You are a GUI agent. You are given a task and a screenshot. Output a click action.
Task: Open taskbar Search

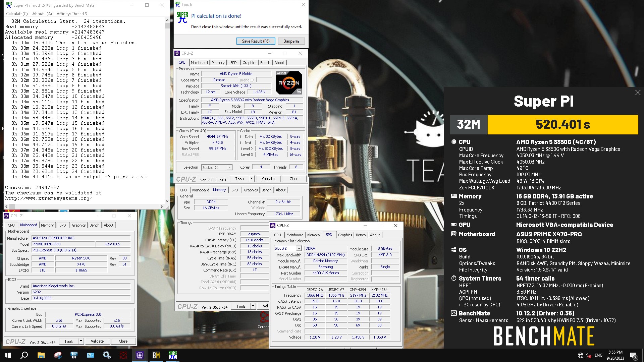24,355
